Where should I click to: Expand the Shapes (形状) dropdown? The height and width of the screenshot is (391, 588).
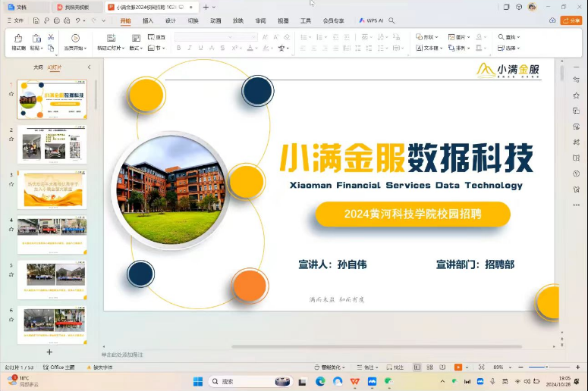click(436, 37)
